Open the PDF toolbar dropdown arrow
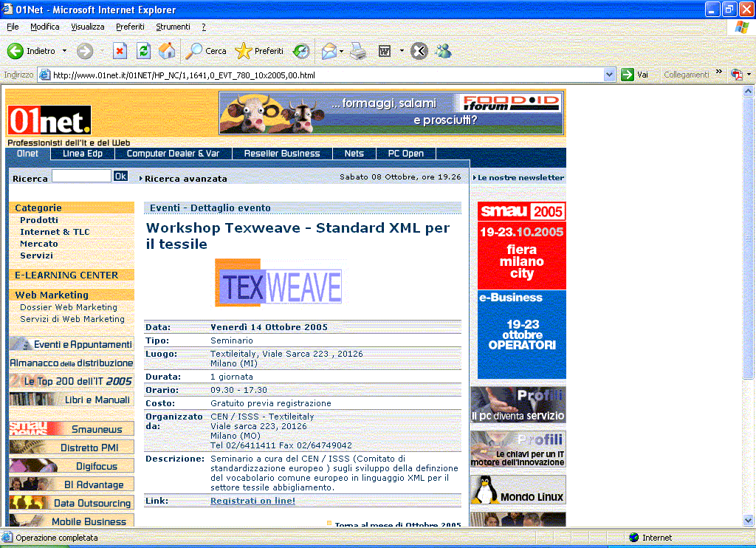The height and width of the screenshot is (548, 756). coord(749,75)
